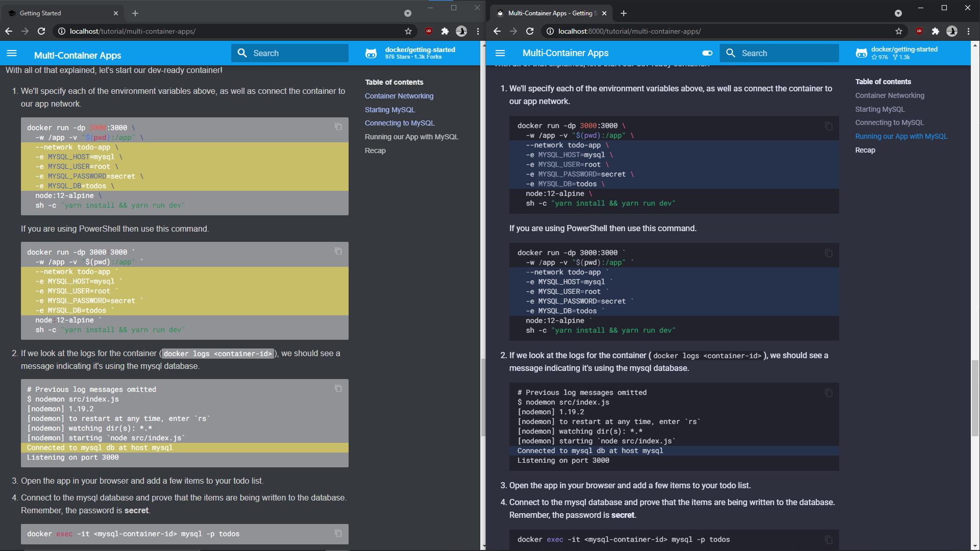This screenshot has width=980, height=551.
Task: Bookmark page with star in left browser
Action: [x=408, y=32]
